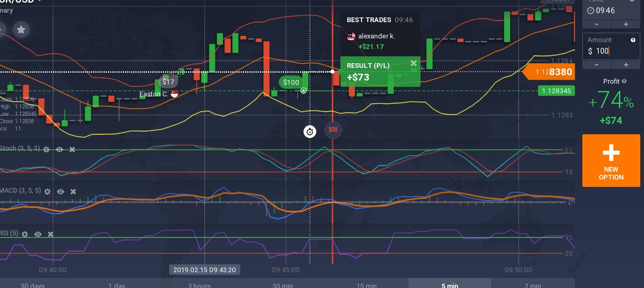Viewport: 644px width, 288px height.
Task: Increase expiration time with plus button
Action: 626,24
